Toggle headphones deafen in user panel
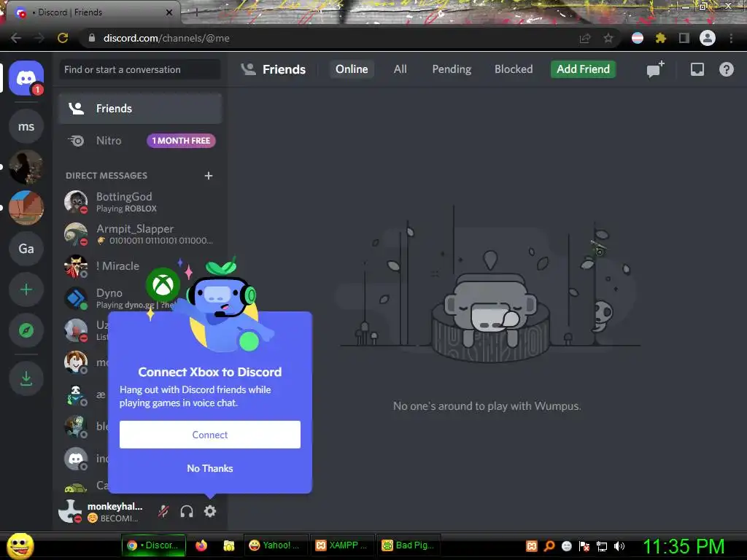This screenshot has width=747, height=560. coord(187,511)
